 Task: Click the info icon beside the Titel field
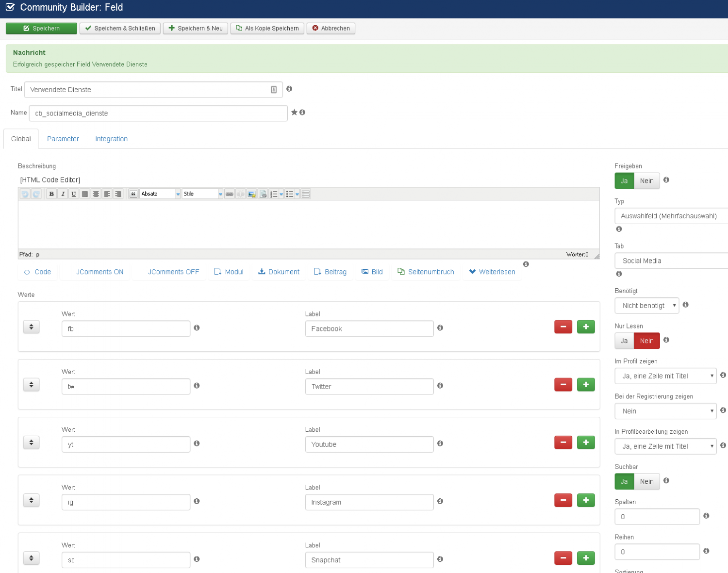289,89
